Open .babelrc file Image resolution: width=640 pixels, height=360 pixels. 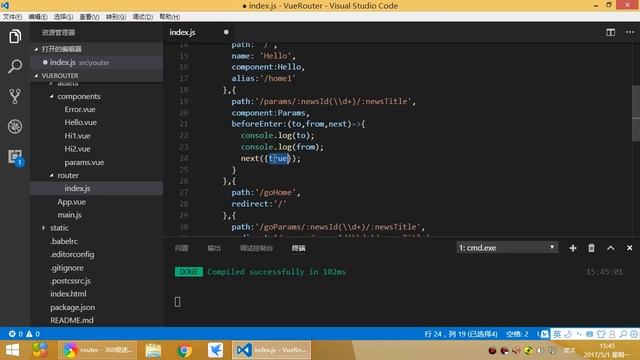click(x=64, y=241)
